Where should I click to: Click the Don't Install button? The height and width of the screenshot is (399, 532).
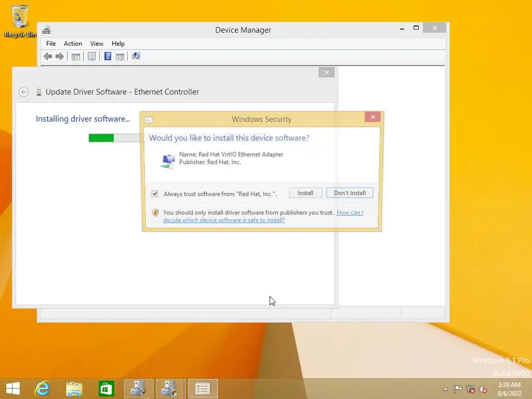click(x=350, y=193)
